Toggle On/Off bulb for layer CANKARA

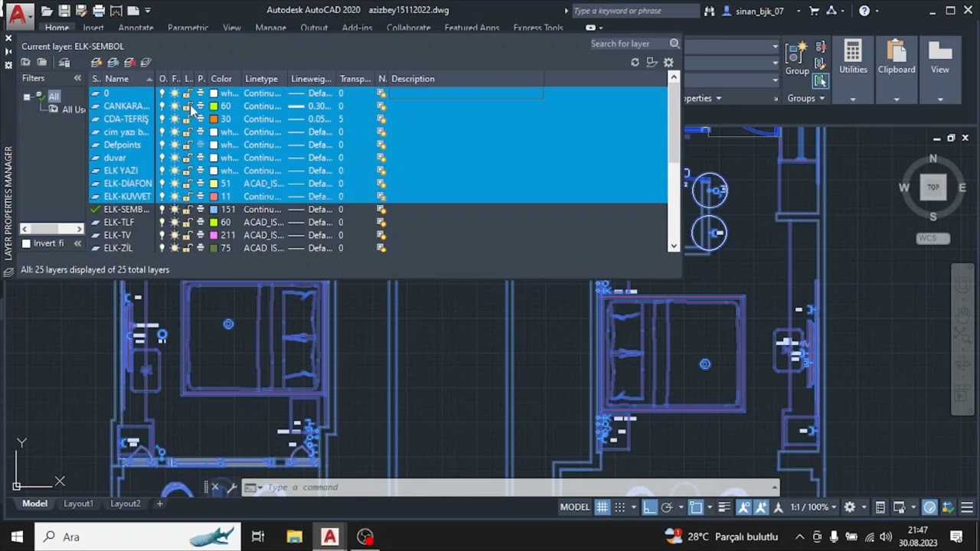click(x=162, y=106)
